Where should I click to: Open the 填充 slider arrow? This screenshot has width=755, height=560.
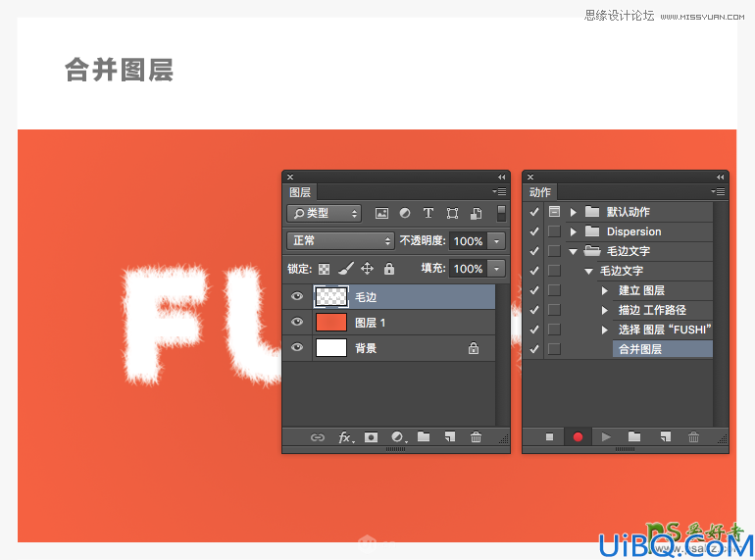[496, 268]
